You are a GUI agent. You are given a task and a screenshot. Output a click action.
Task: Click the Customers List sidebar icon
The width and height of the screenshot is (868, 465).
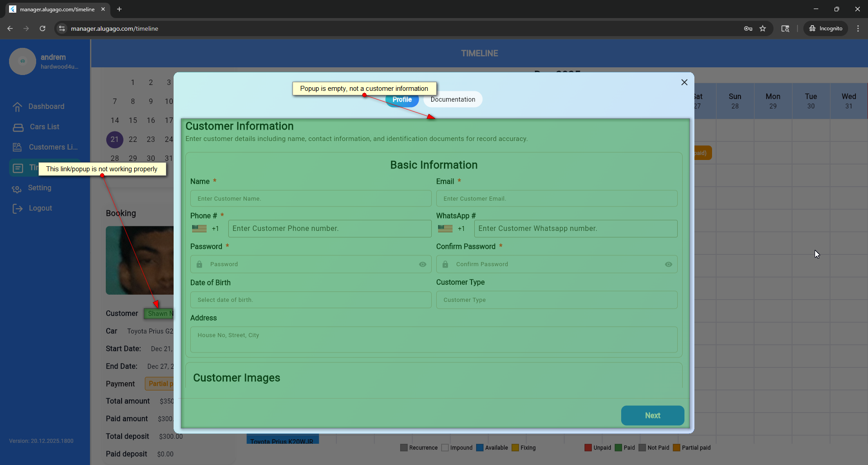(x=17, y=147)
